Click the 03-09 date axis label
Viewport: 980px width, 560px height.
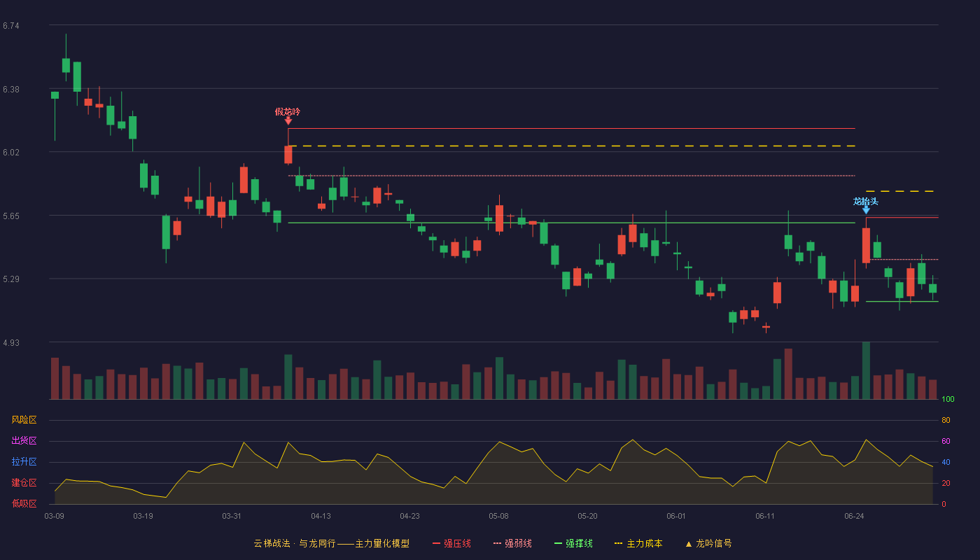point(54,516)
